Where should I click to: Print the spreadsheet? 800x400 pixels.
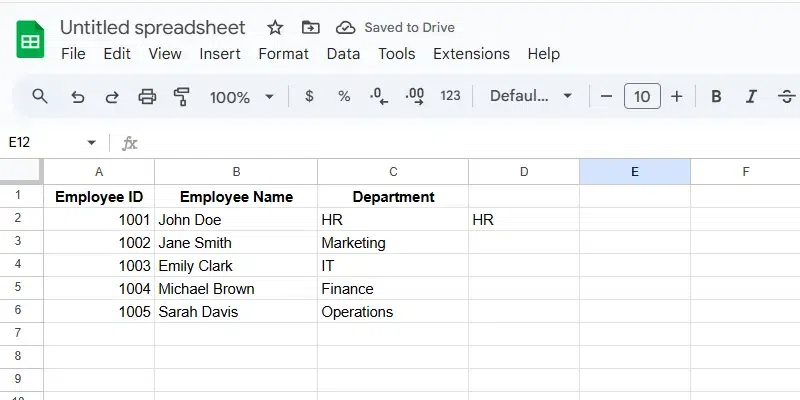coord(147,97)
